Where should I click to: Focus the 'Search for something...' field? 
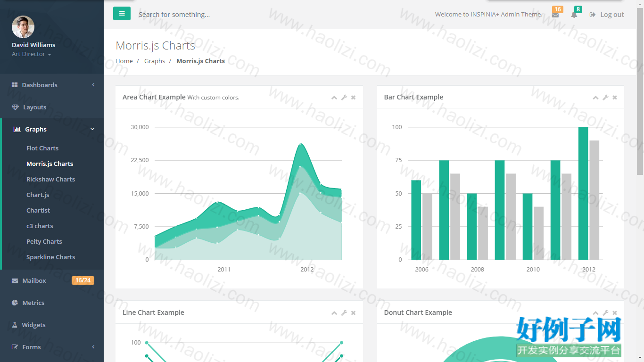coord(174,15)
